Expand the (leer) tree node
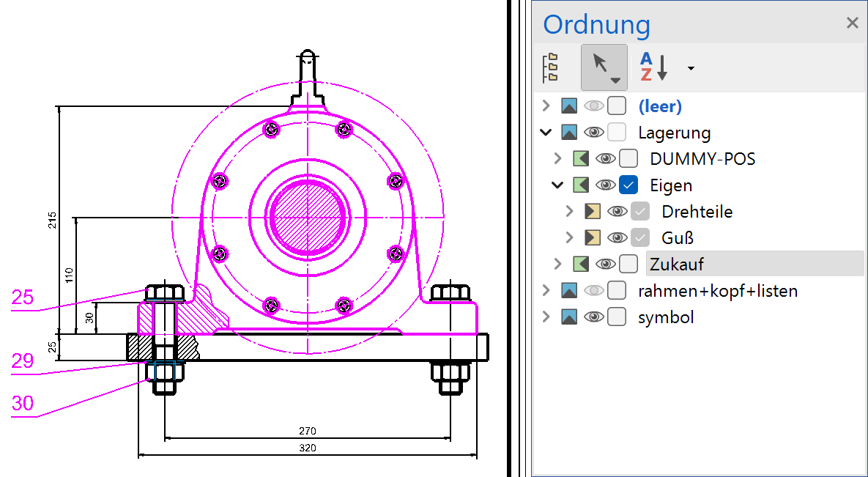 [x=545, y=106]
